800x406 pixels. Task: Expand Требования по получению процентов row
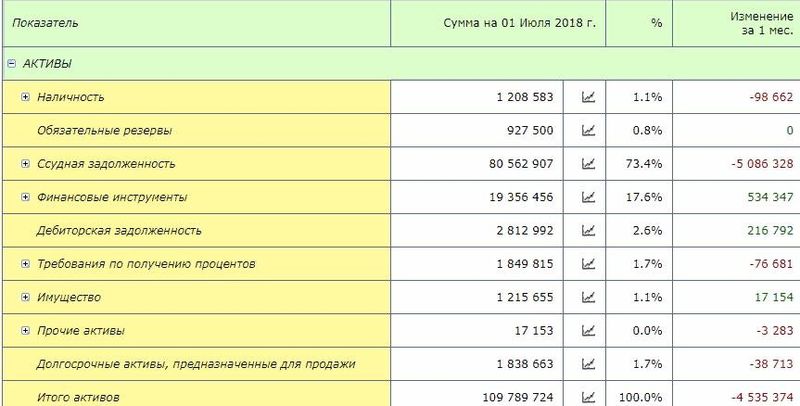pos(26,264)
